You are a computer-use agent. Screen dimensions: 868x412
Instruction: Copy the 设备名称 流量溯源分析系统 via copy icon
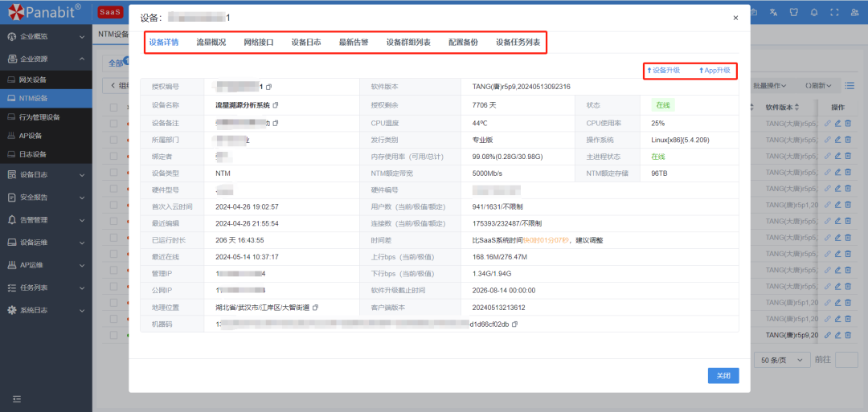pyautogui.click(x=276, y=104)
